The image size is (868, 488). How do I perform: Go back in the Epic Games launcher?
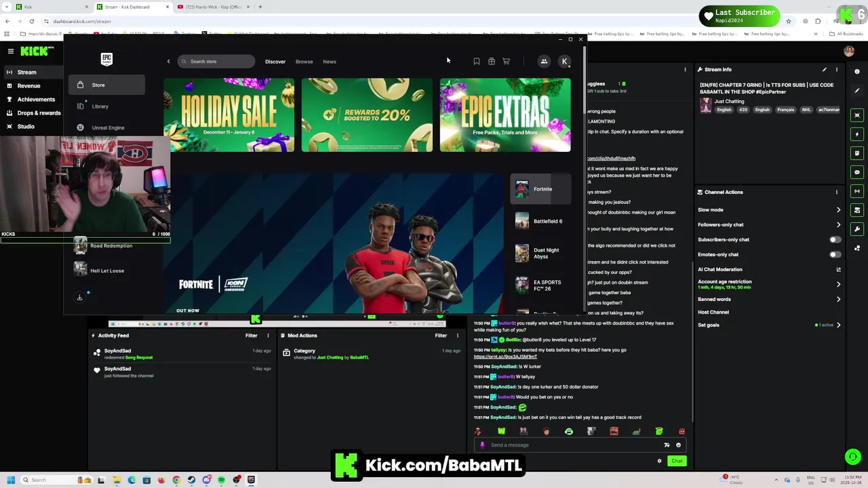click(169, 62)
